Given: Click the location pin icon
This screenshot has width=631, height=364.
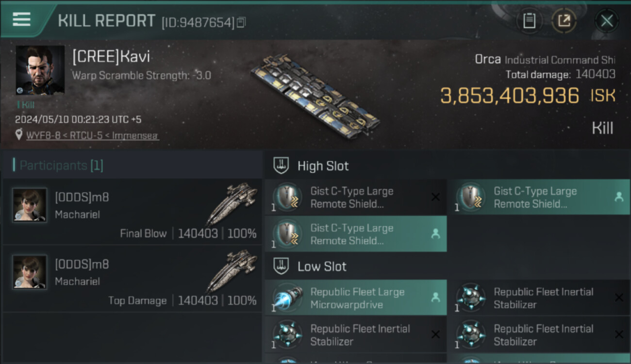Looking at the screenshot, I should [19, 135].
